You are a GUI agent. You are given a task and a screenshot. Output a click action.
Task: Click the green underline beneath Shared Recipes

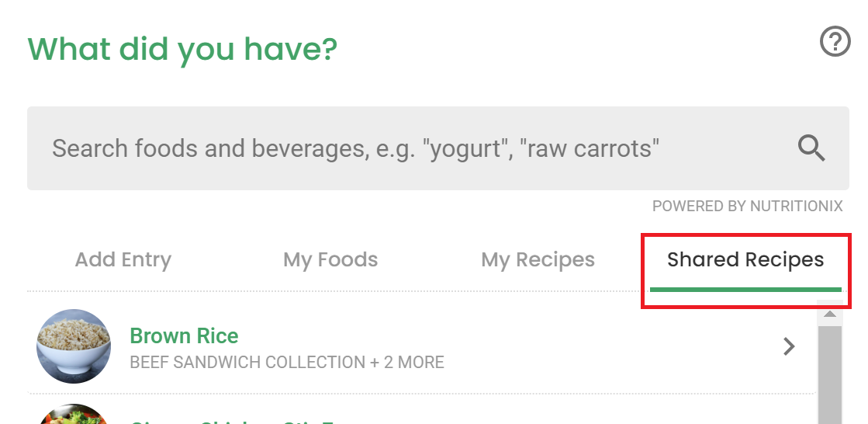[x=745, y=290]
